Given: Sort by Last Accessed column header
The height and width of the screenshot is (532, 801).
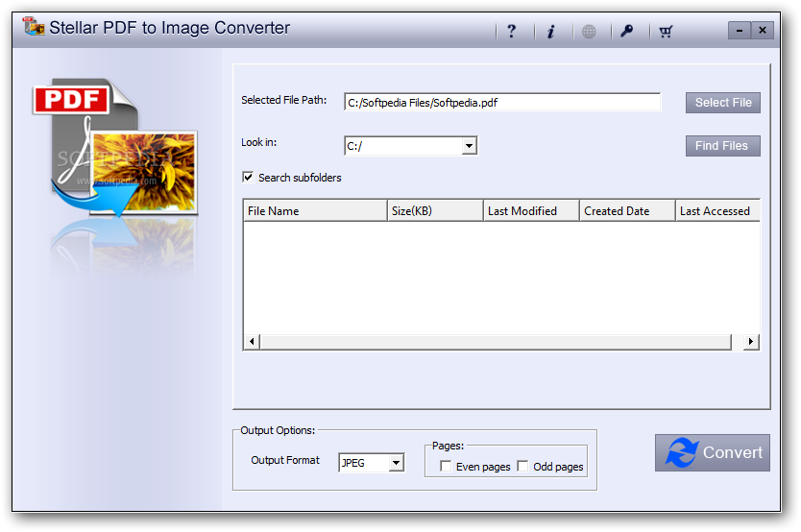Looking at the screenshot, I should point(717,211).
